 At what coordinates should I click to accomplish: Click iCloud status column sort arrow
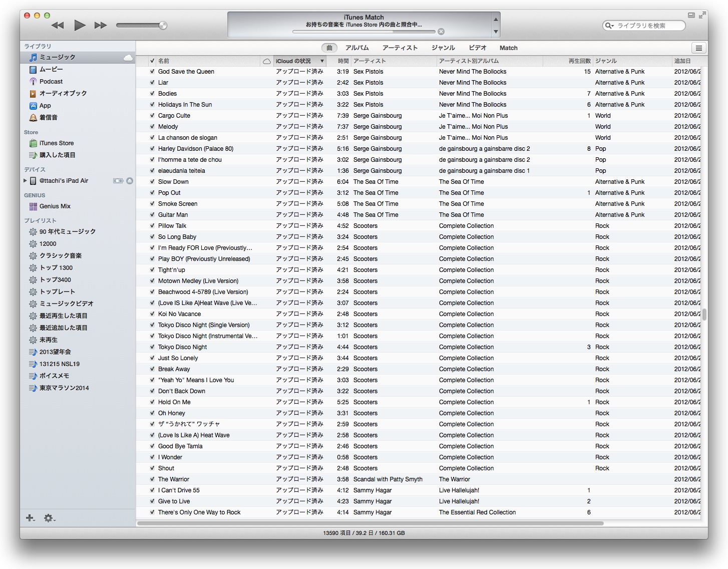322,61
